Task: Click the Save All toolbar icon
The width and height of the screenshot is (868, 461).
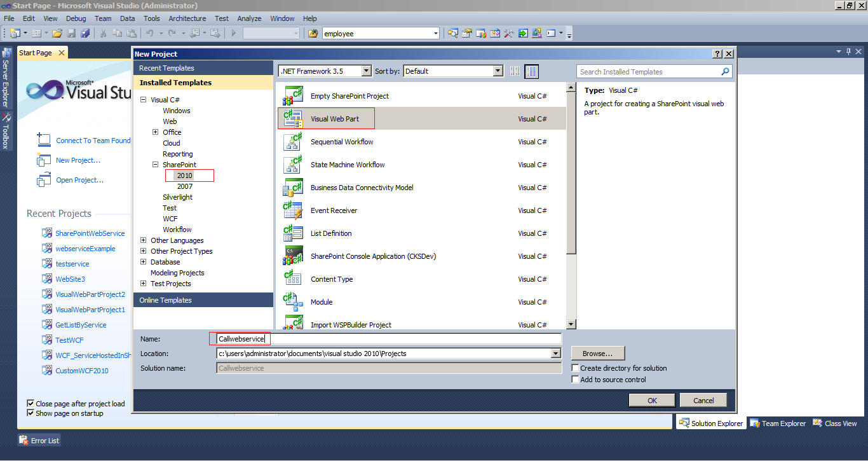Action: click(85, 33)
